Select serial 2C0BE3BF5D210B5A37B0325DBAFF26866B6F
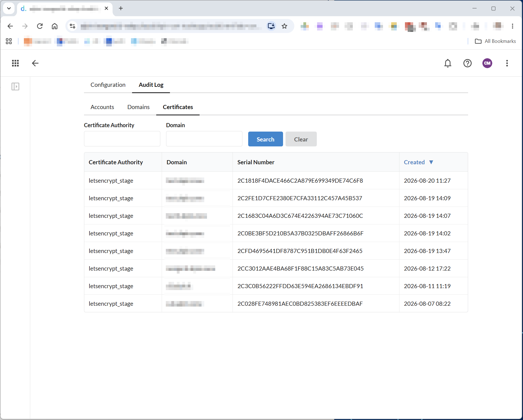Screen dimensions: 523x420 (300, 233)
